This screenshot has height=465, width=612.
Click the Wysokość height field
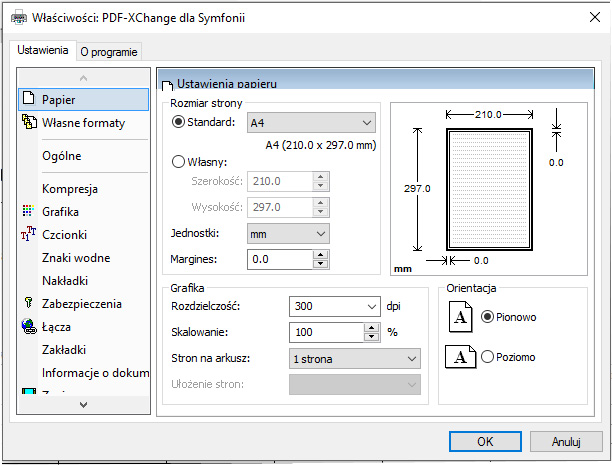[x=280, y=207]
